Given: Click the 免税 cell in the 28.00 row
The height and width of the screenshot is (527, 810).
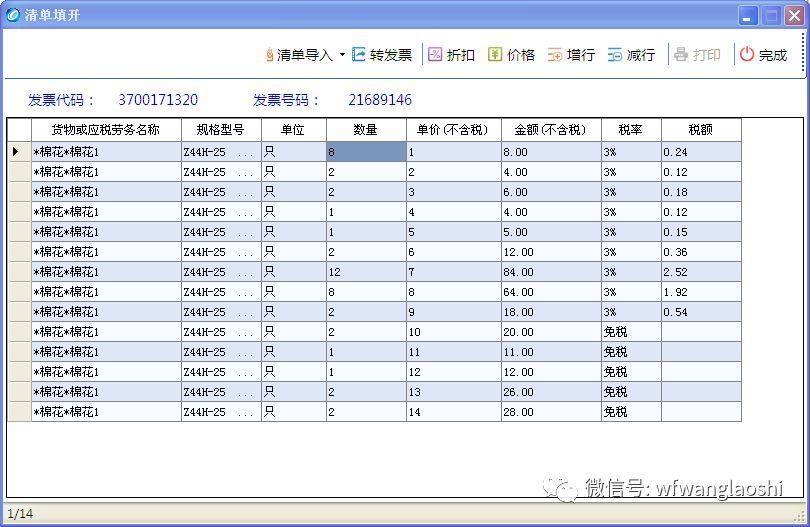Looking at the screenshot, I should [x=631, y=412].
